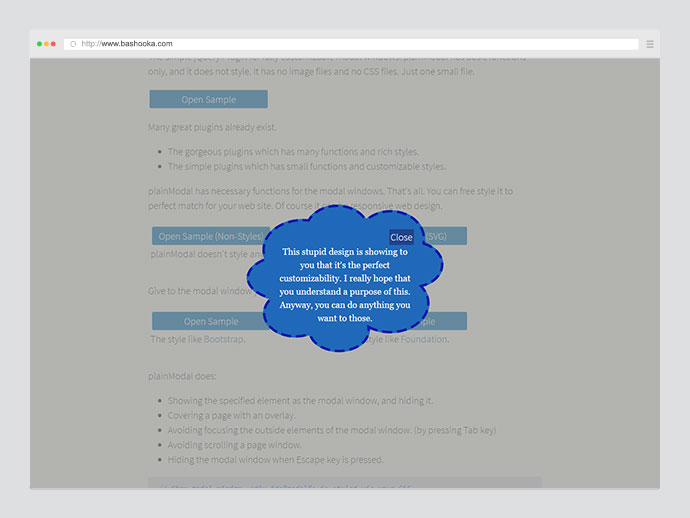Screen dimensions: 690x518
Task: Click the reload icon in the address bar
Action: [73, 44]
